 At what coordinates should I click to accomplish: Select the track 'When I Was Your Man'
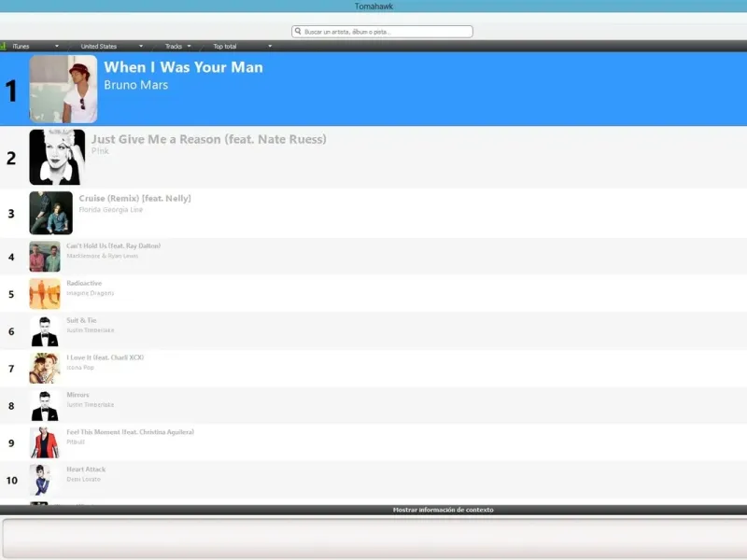183,67
